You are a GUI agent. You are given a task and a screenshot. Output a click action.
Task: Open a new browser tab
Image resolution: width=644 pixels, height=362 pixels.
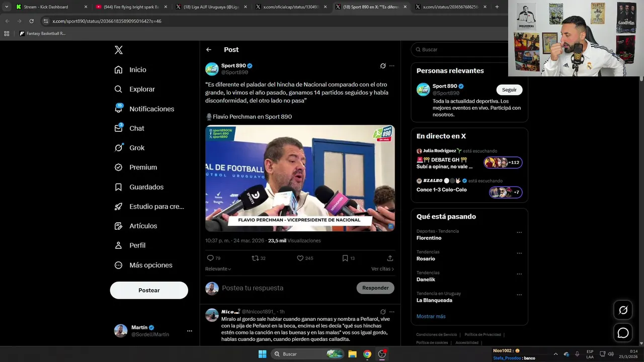[x=497, y=7]
